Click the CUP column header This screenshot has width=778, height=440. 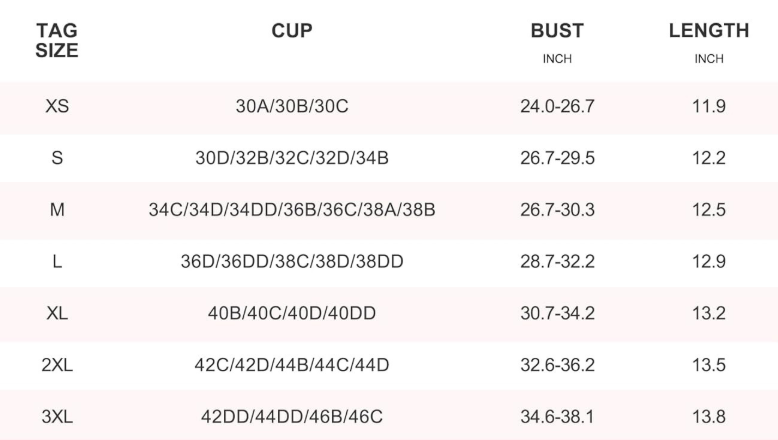pos(292,31)
